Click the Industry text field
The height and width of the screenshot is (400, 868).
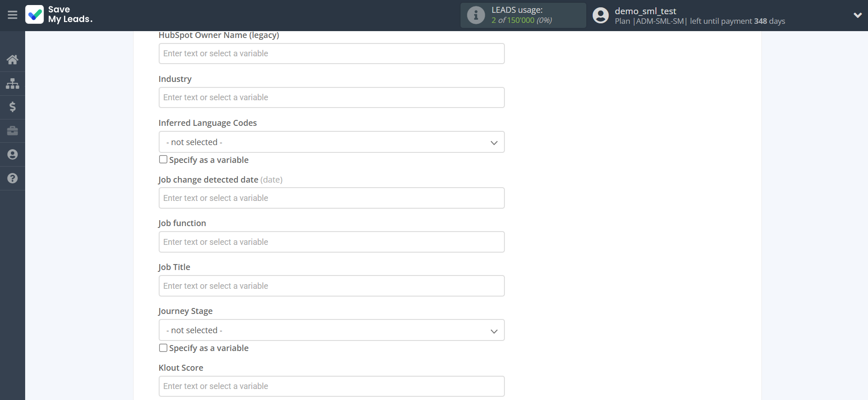click(x=331, y=97)
